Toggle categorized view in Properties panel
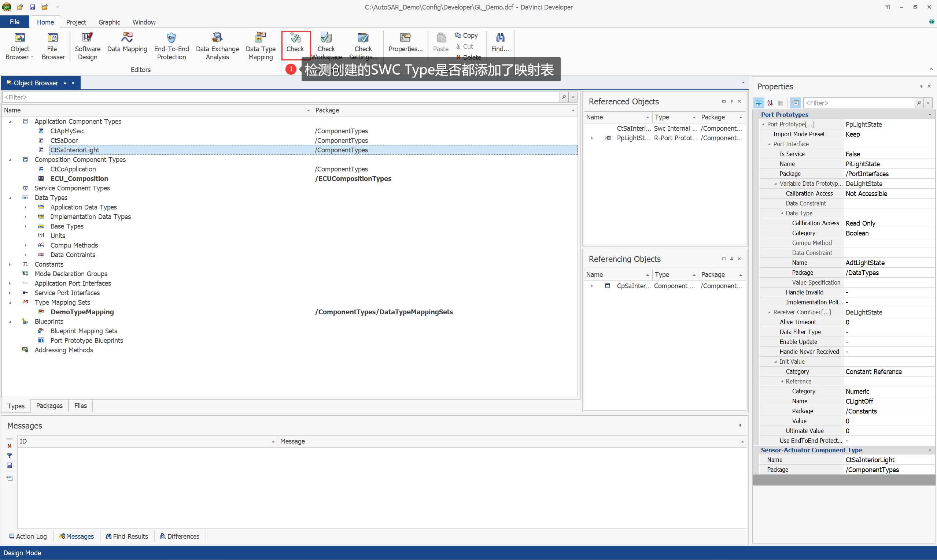 point(759,103)
